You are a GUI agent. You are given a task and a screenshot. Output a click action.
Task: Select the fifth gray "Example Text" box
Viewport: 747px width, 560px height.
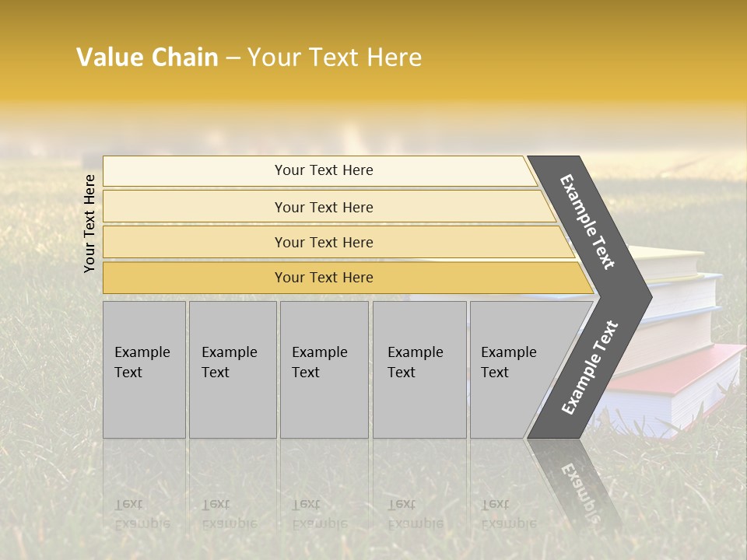[x=513, y=369]
